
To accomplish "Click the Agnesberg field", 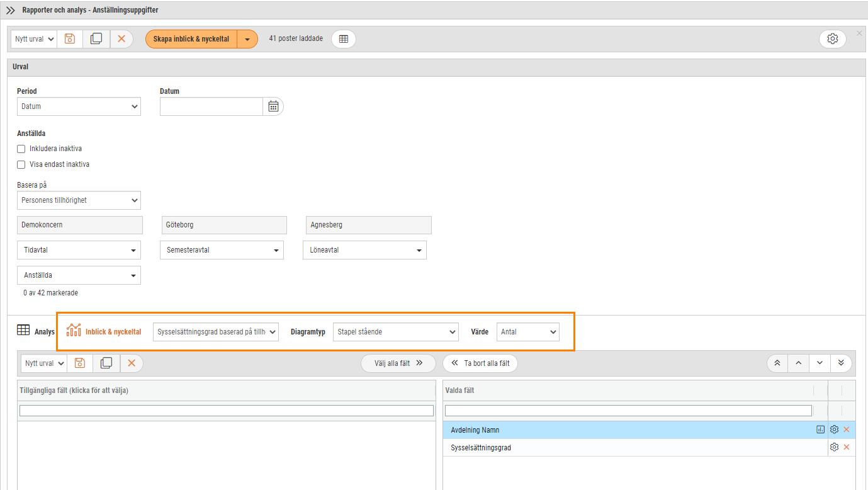I will pos(369,225).
